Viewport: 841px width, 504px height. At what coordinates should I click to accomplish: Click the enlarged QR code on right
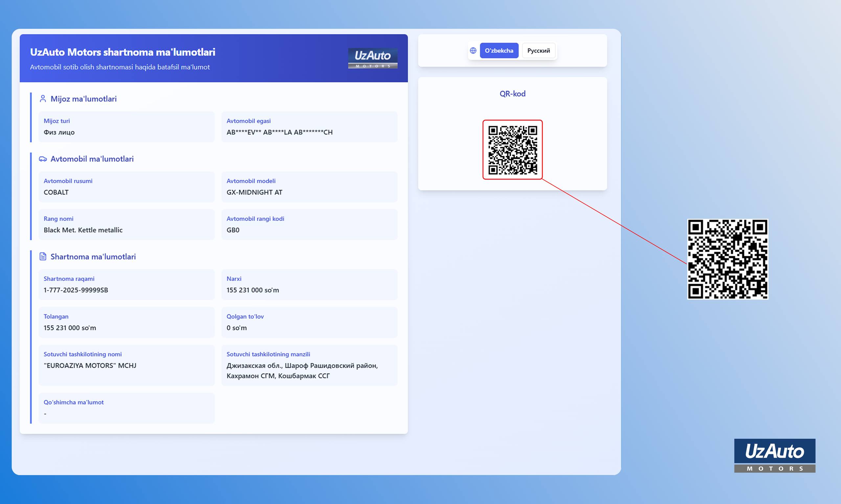click(x=727, y=259)
